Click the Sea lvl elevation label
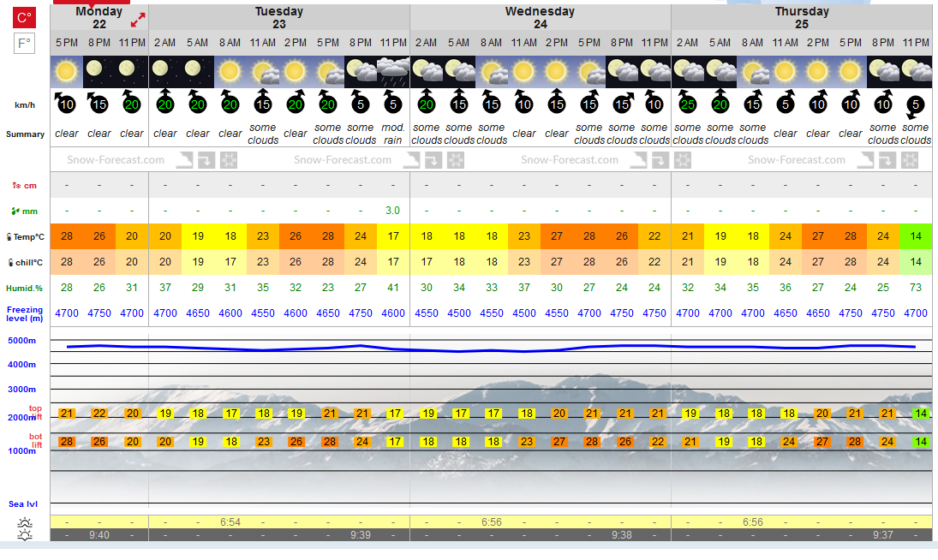The image size is (938, 560). [x=23, y=503]
